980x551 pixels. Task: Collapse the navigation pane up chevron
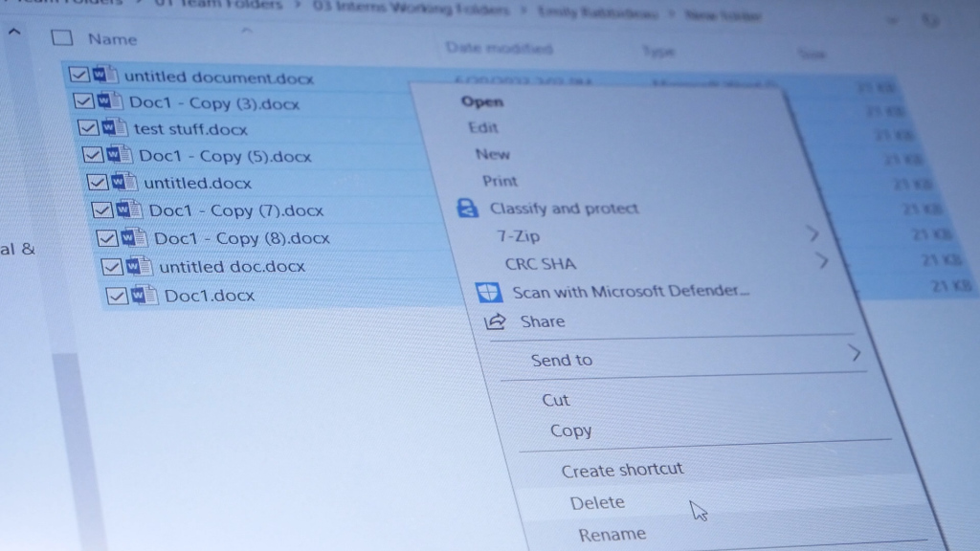[14, 33]
